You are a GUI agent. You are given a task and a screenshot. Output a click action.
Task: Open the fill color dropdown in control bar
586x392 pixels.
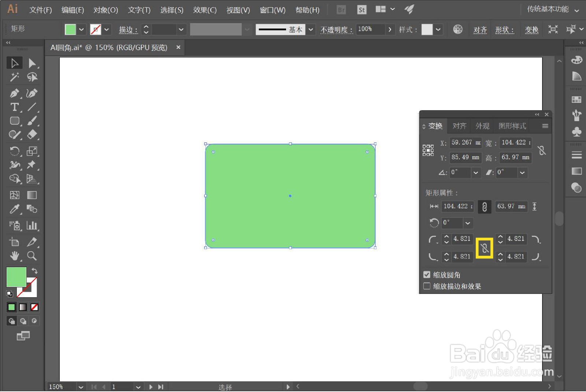81,29
